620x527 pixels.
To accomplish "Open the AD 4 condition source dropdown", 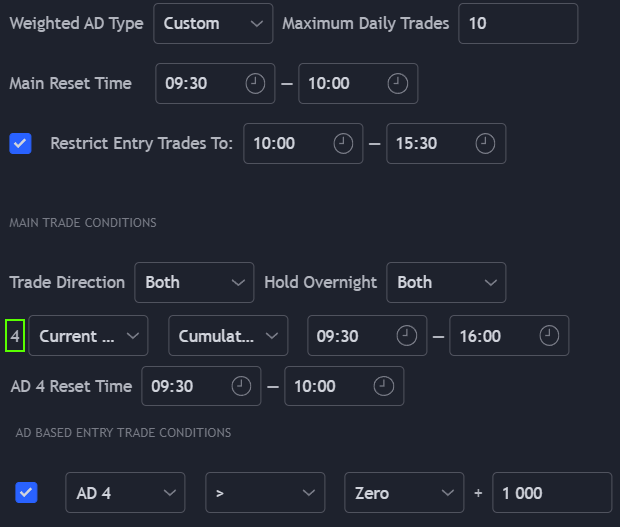I will pyautogui.click(x=125, y=493).
